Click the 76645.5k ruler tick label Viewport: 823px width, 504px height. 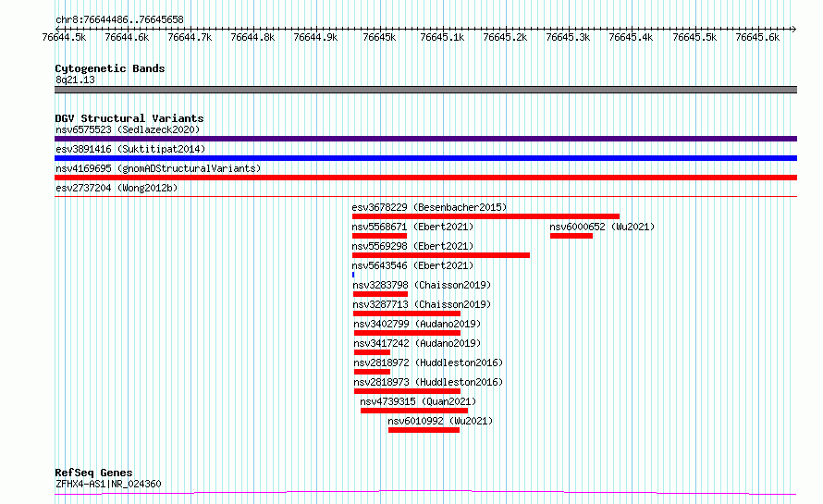[695, 37]
